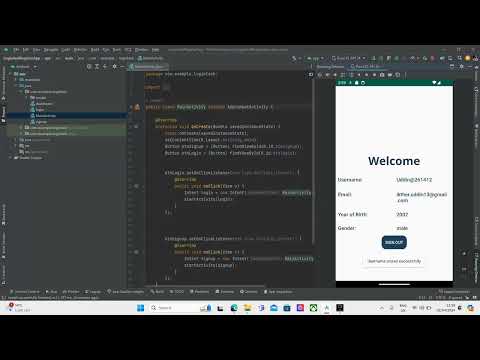Open the Services tool window
The image size is (480, 360).
coord(249,292)
